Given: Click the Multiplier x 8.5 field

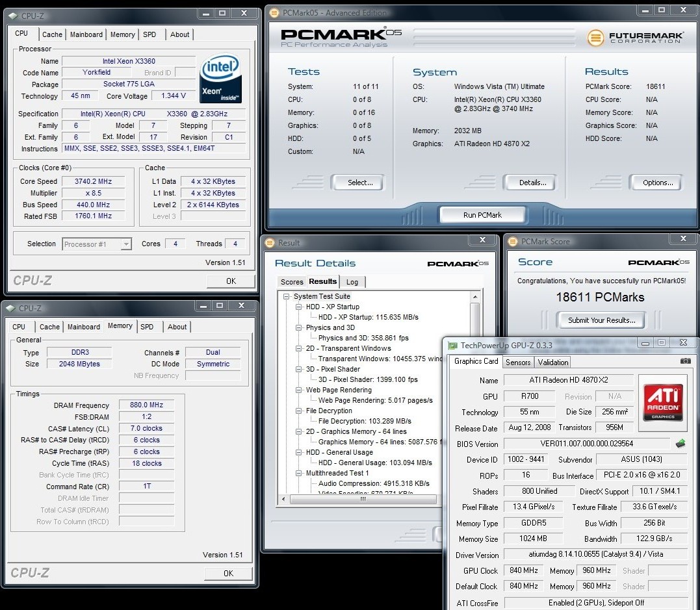Looking at the screenshot, I should pyautogui.click(x=94, y=193).
